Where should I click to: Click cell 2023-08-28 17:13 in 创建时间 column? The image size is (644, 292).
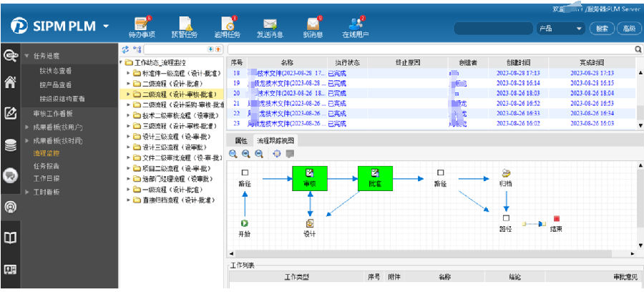[518, 73]
